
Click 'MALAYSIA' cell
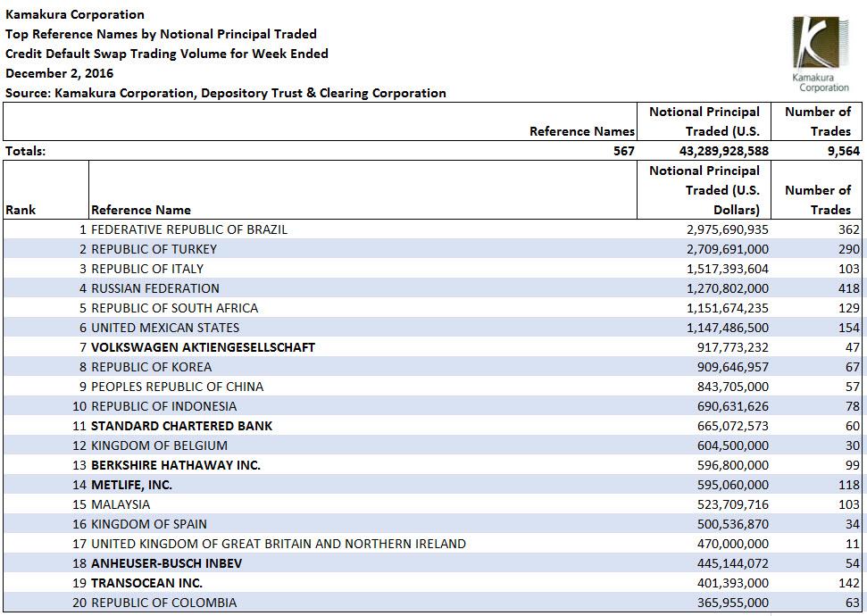coord(121,504)
